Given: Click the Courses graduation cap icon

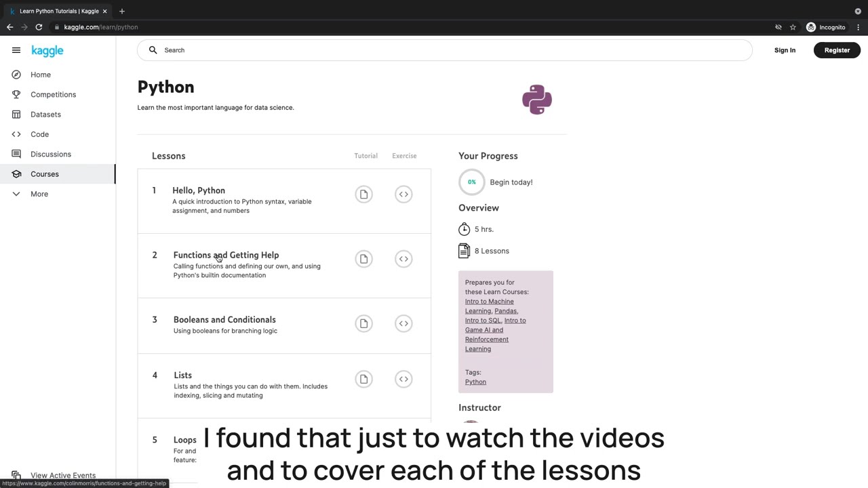Looking at the screenshot, I should pos(16,174).
